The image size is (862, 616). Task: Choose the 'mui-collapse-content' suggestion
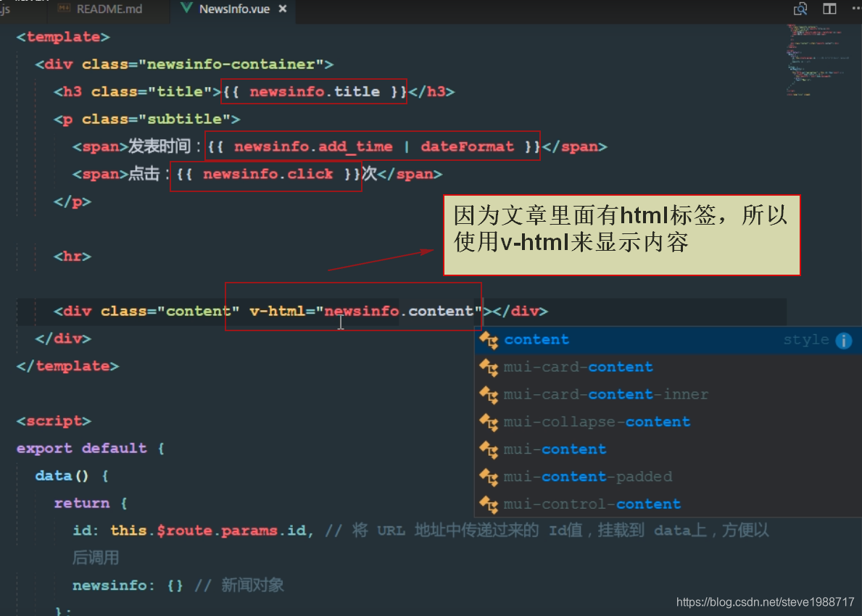pos(668,422)
